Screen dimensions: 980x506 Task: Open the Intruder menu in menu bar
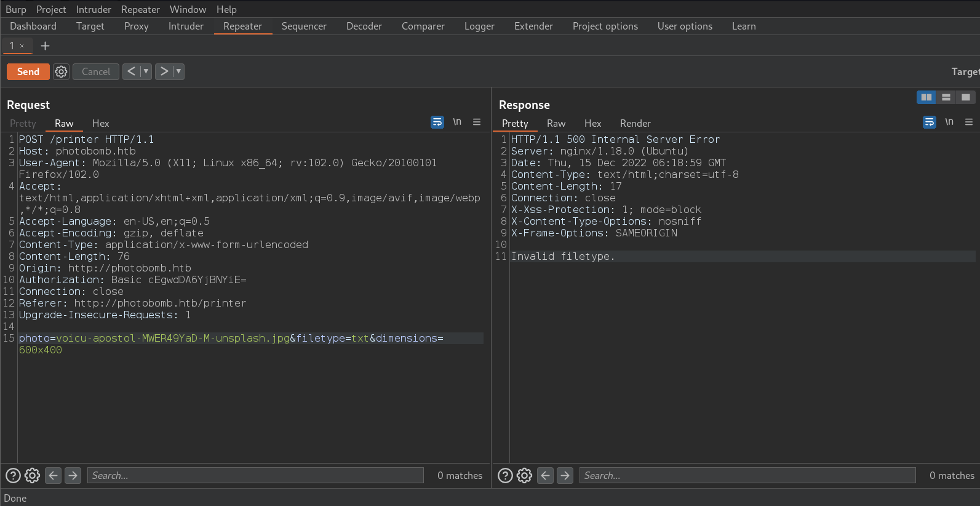pos(94,9)
